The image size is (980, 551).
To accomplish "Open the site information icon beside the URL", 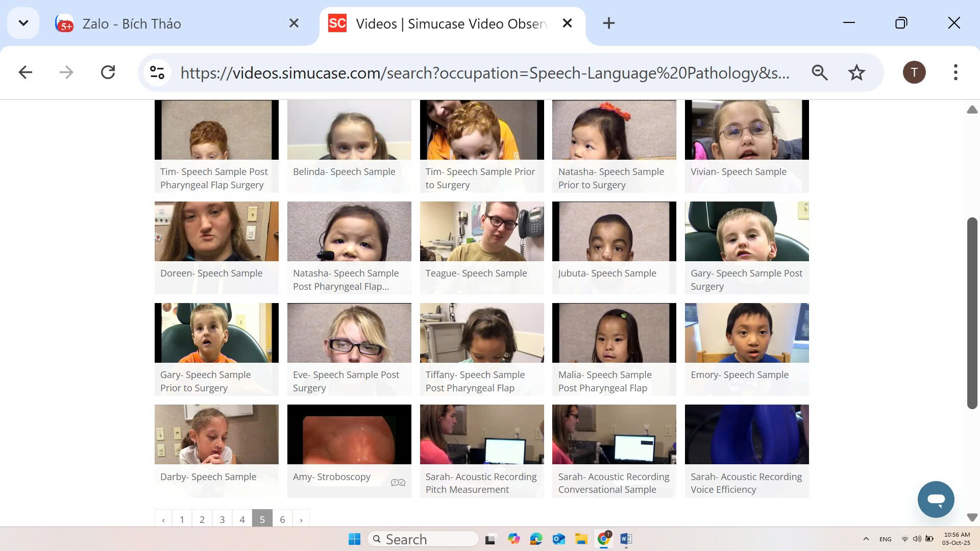I will pos(157,72).
